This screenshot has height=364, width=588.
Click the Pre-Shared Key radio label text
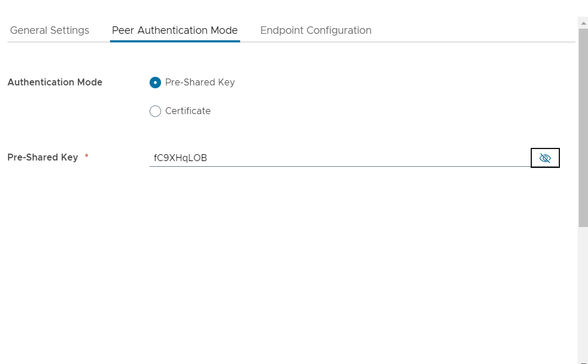click(x=200, y=83)
